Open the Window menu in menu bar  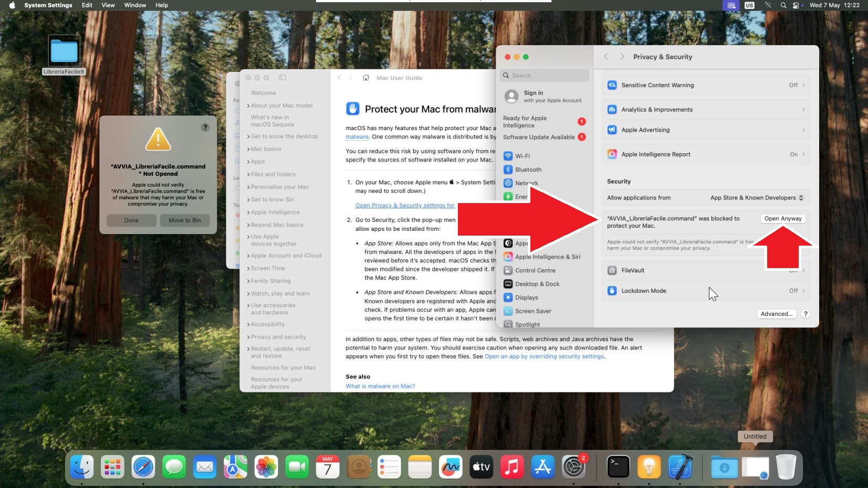click(135, 5)
